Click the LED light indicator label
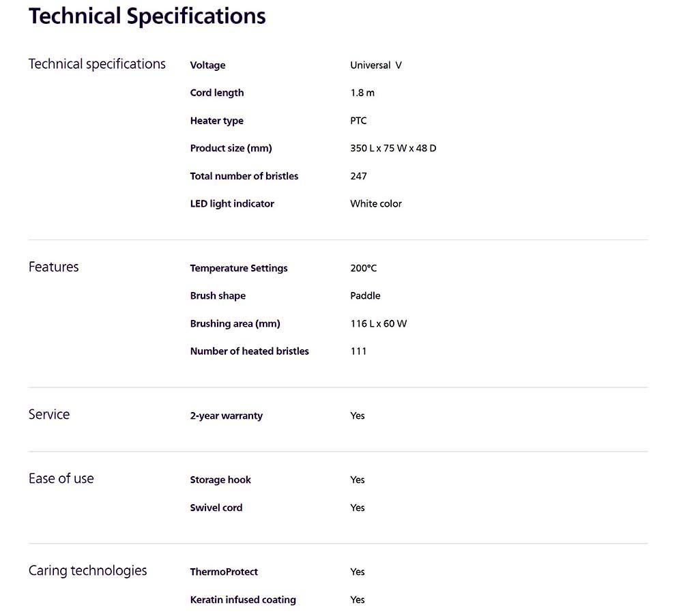 pos(232,204)
